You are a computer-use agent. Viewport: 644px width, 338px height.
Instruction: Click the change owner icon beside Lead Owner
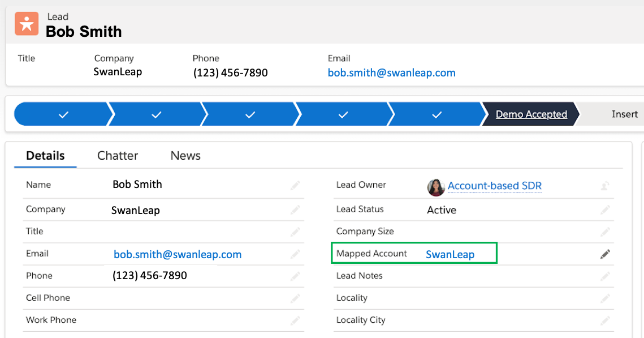605,186
